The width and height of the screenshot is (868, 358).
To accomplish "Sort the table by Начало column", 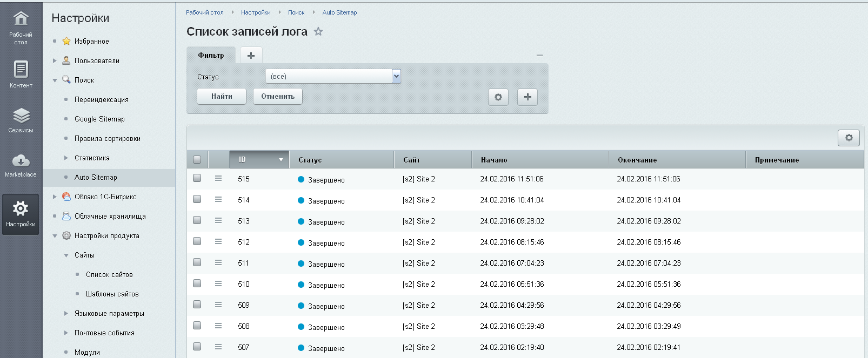I will (x=494, y=160).
